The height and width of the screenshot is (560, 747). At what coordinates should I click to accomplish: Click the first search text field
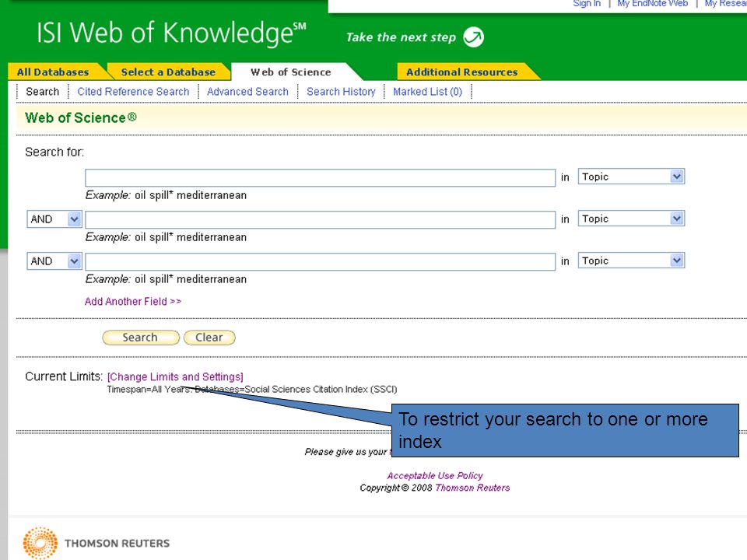pyautogui.click(x=320, y=177)
